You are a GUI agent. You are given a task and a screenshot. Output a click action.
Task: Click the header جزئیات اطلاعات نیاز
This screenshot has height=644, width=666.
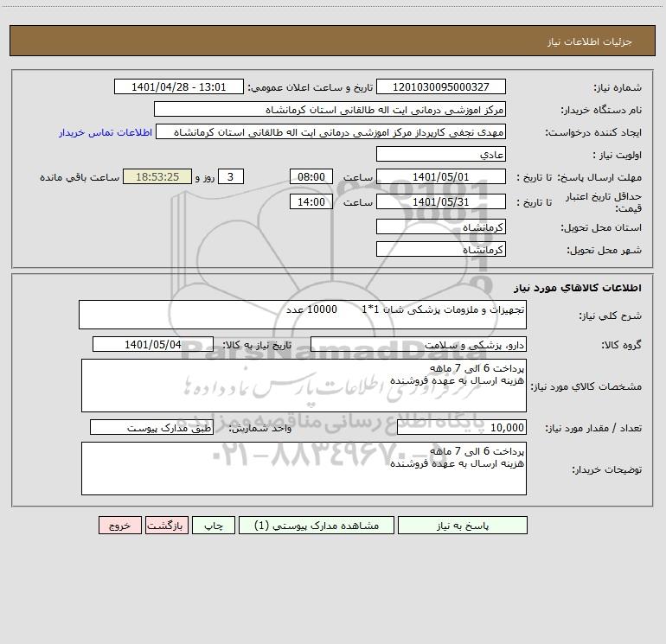tap(590, 41)
